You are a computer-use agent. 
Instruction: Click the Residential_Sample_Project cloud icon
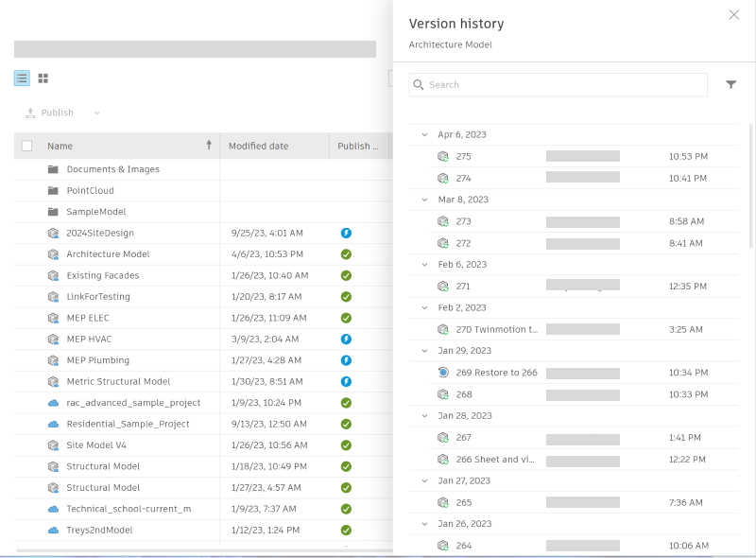pyautogui.click(x=54, y=424)
